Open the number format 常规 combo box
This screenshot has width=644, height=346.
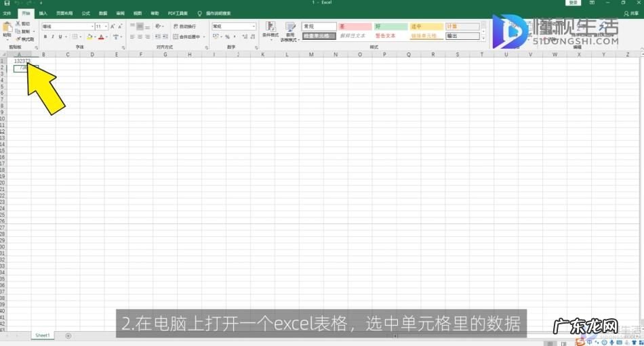pos(234,26)
